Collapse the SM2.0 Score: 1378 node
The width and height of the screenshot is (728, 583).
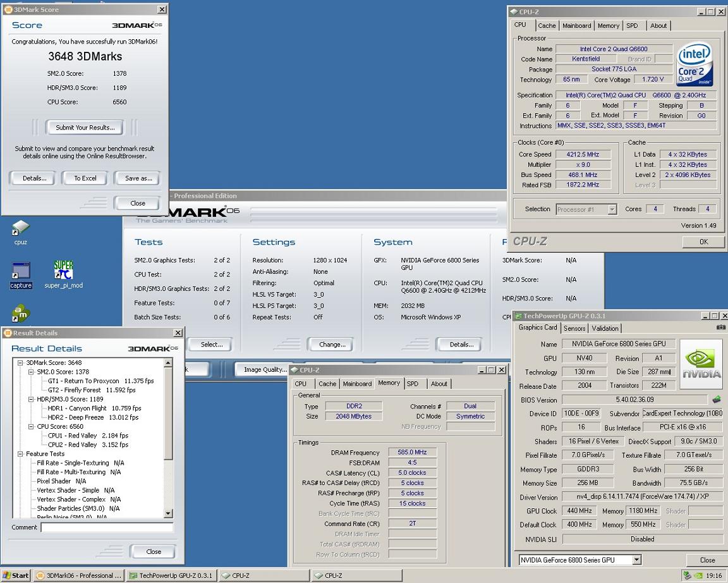tap(31, 372)
